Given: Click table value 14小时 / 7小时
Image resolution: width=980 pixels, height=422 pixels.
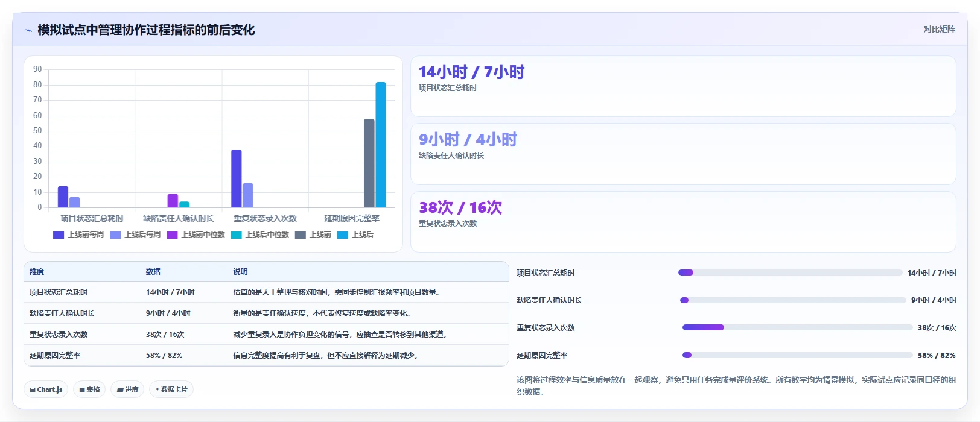Looking at the screenshot, I should (x=170, y=292).
